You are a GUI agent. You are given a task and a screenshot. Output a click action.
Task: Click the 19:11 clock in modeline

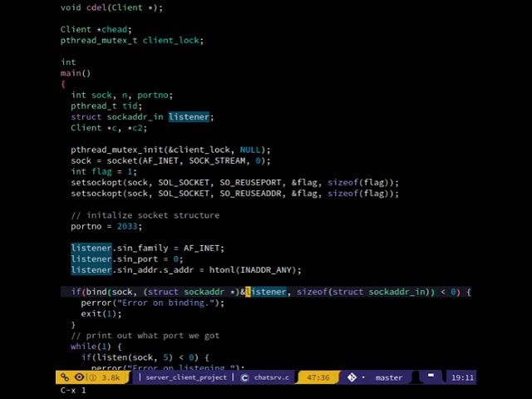tap(462, 377)
